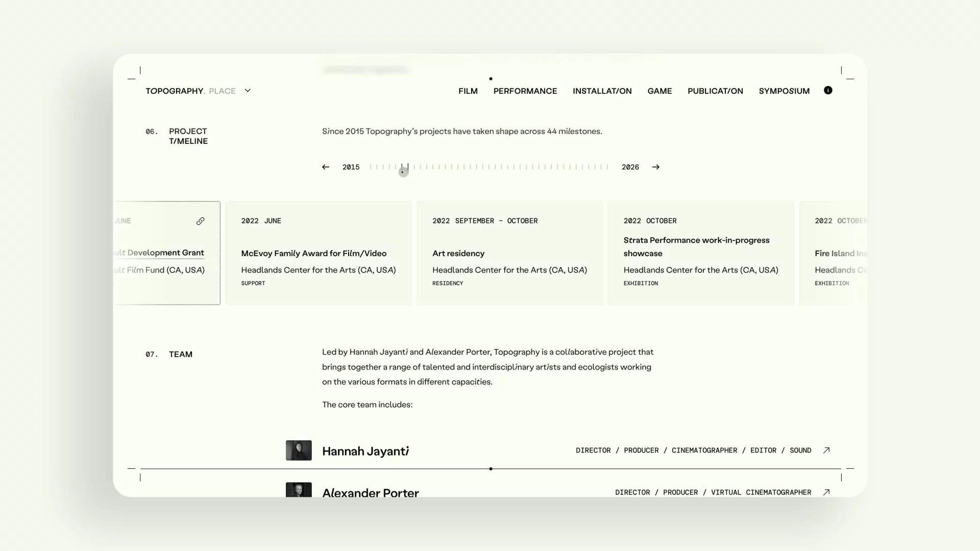
Task: Go to previous timeline milestone arrow
Action: coord(326,167)
